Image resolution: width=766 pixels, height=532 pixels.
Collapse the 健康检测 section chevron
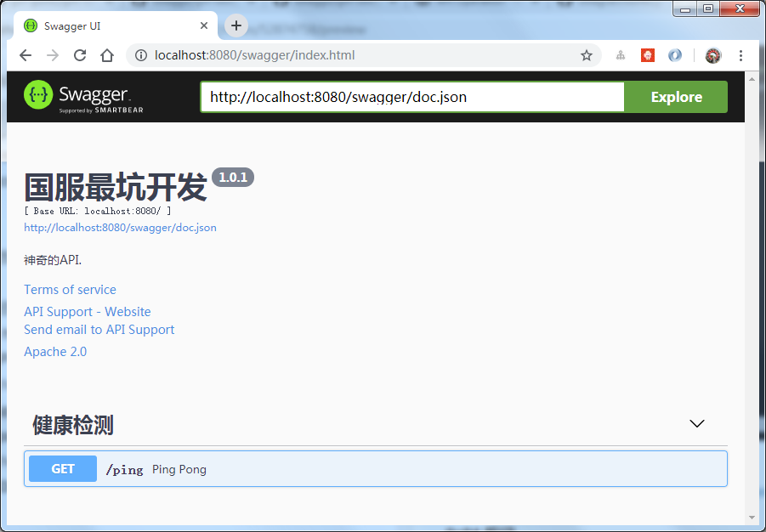click(697, 423)
